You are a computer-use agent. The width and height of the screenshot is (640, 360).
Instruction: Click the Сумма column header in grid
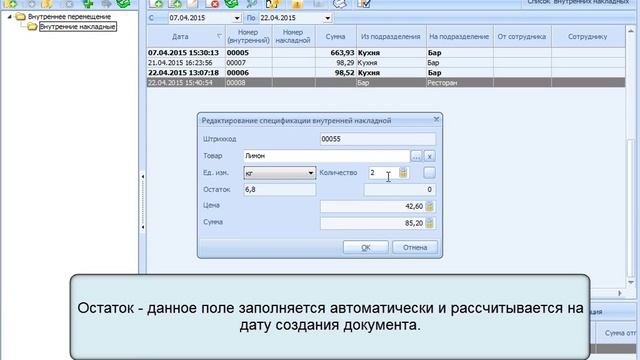[336, 36]
